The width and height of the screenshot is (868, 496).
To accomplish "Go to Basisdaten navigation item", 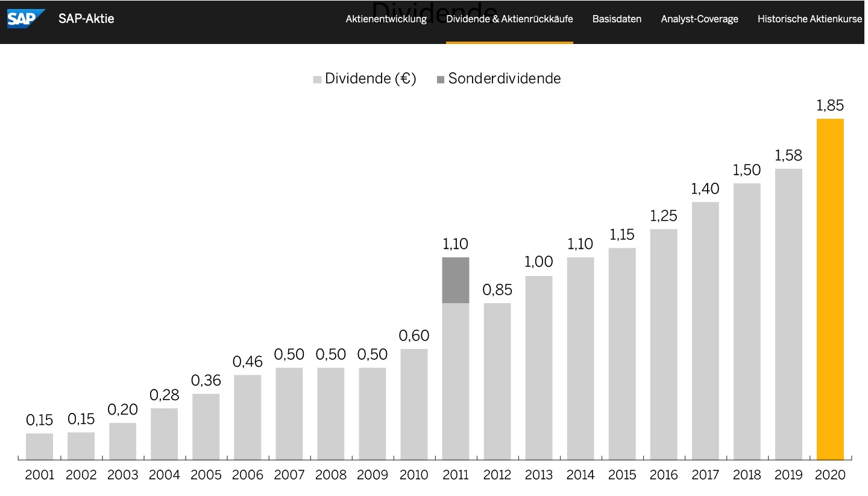I will 617,19.
